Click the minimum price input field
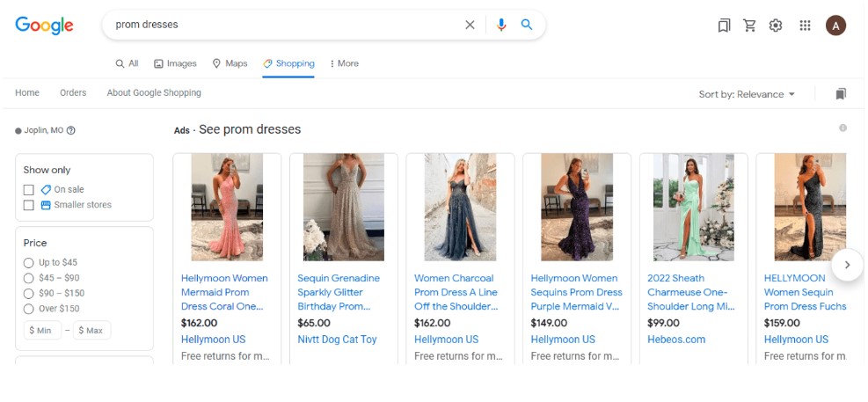Viewport: 868px width, 402px height. click(x=42, y=331)
